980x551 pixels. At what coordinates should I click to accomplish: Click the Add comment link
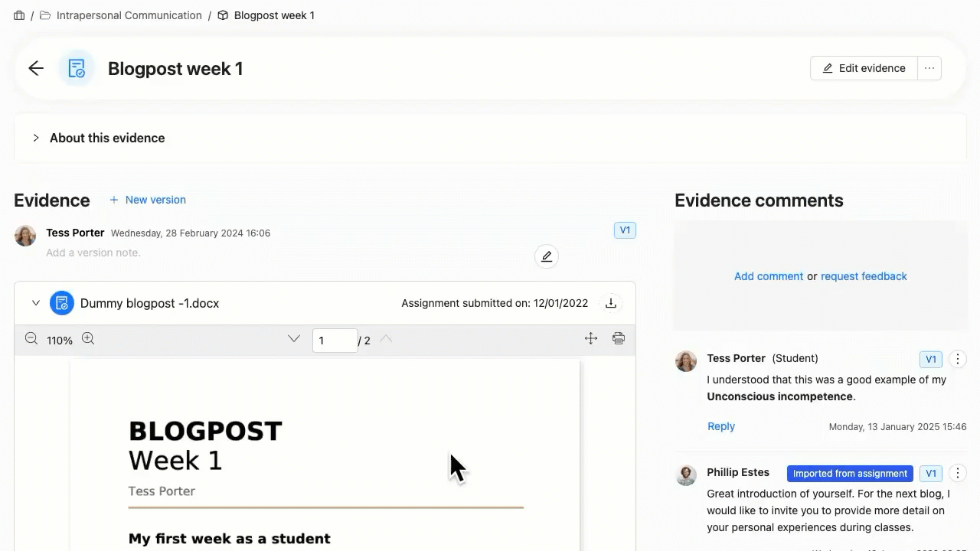769,276
